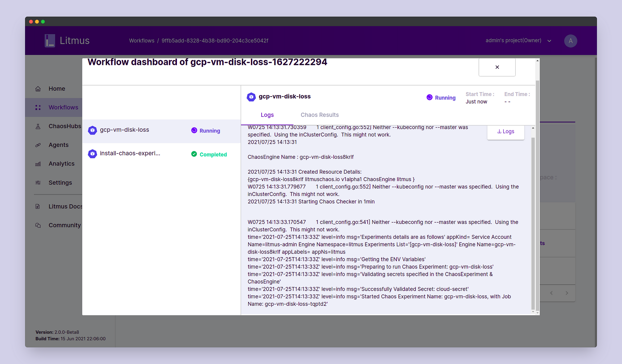
Task: Click the Start Time 'Just now' value
Action: click(476, 102)
